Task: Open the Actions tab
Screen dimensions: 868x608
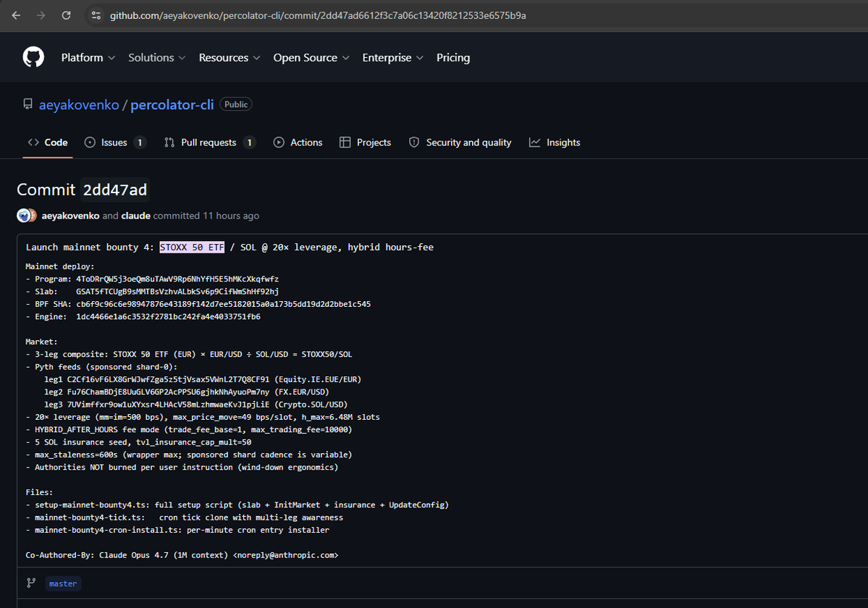Action: (298, 142)
